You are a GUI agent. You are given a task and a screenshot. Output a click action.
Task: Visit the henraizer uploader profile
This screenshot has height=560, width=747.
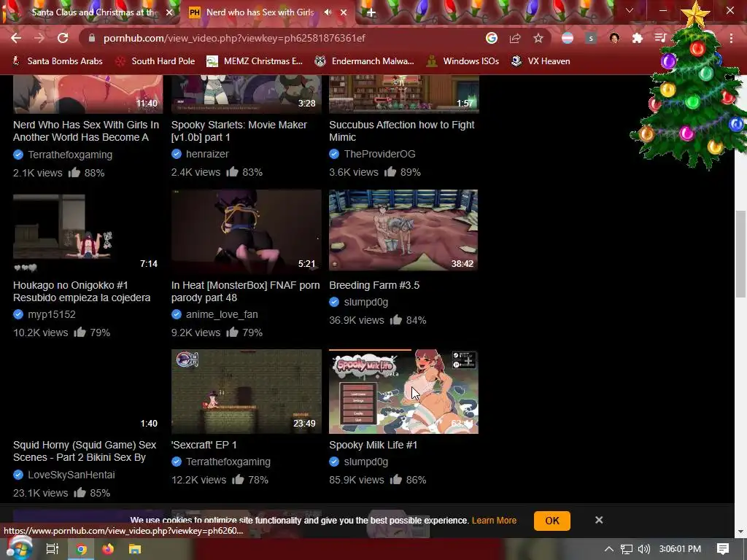[207, 154]
